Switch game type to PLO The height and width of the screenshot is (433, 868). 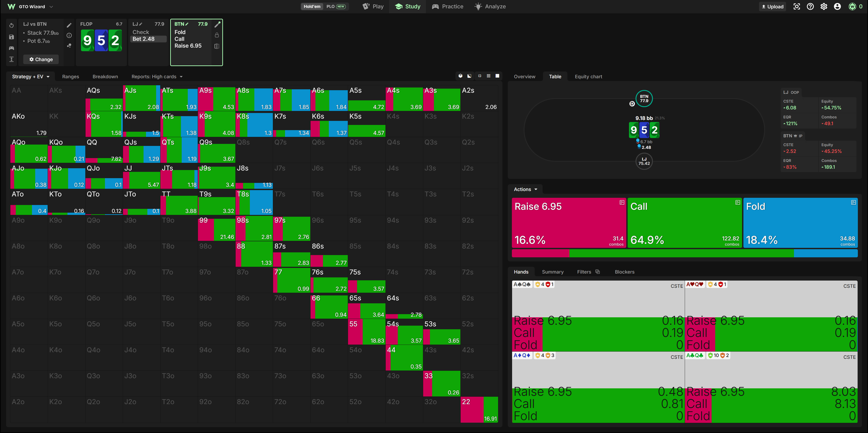pos(336,6)
